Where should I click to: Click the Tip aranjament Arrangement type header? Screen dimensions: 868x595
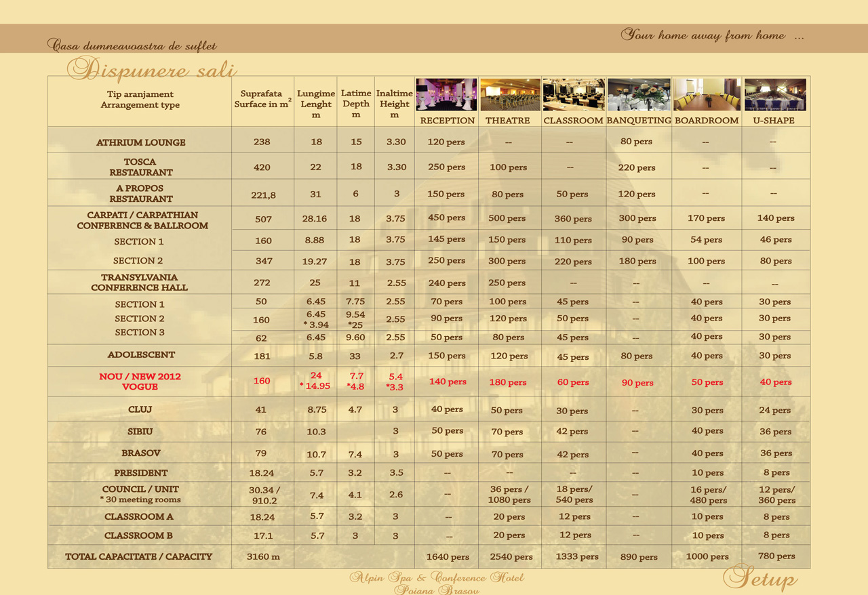tap(140, 100)
